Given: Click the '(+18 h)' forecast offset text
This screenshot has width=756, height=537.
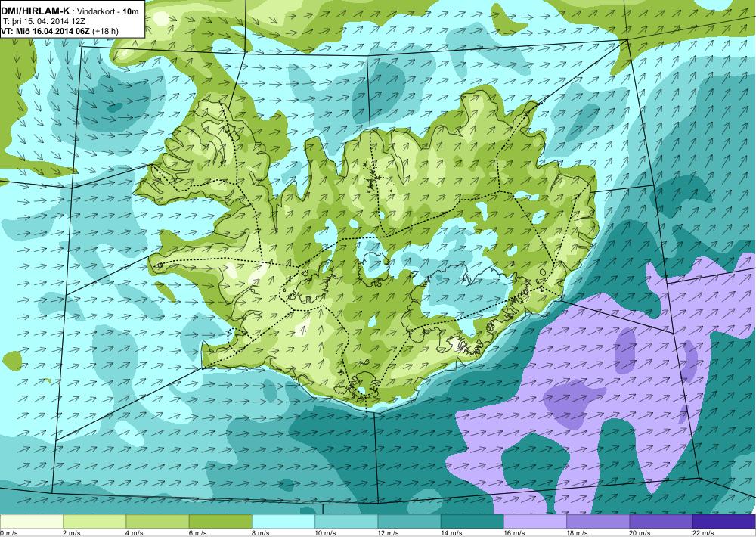Looking at the screenshot, I should [106, 31].
